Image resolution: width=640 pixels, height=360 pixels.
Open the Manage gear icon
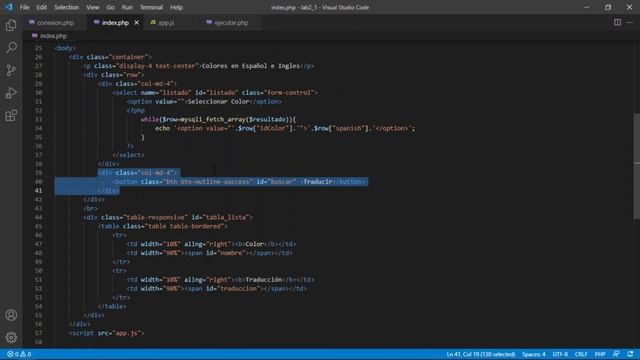(x=11, y=337)
